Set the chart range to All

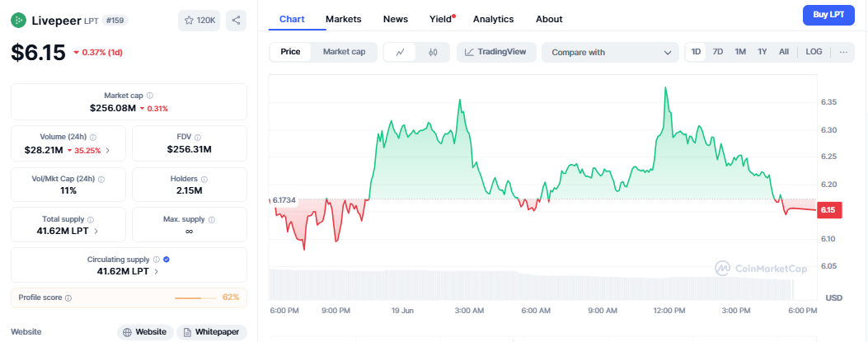(x=784, y=52)
